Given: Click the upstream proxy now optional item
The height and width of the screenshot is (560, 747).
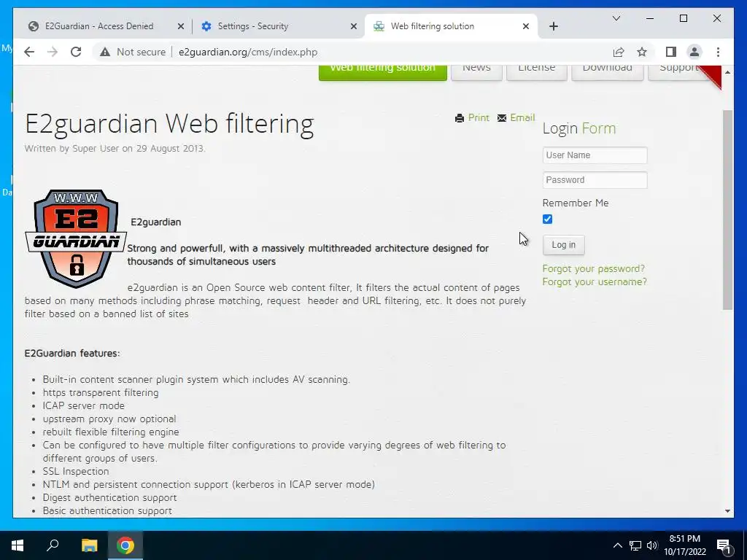Looking at the screenshot, I should point(109,419).
